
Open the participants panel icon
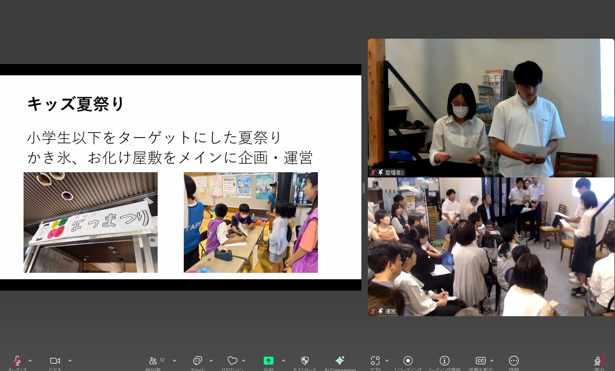pos(153,360)
